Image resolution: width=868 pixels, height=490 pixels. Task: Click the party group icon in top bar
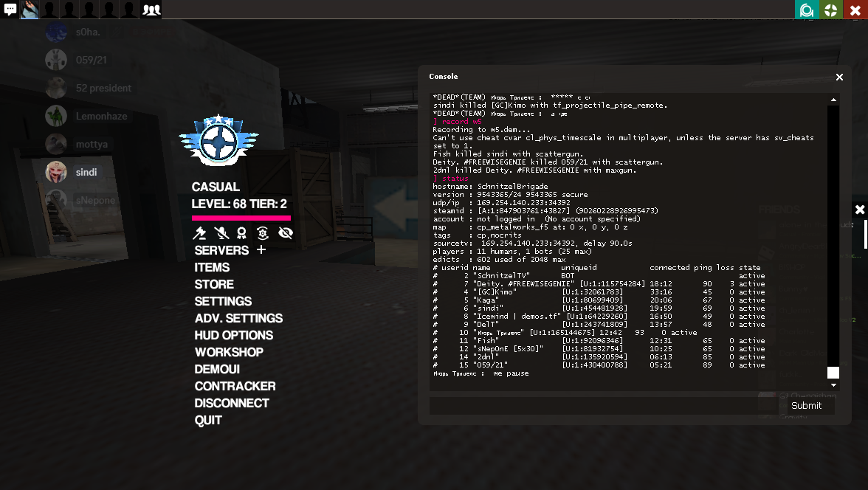[151, 10]
